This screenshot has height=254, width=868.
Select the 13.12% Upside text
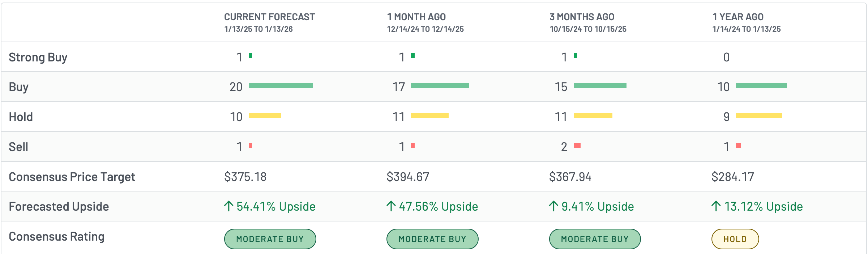tap(764, 206)
